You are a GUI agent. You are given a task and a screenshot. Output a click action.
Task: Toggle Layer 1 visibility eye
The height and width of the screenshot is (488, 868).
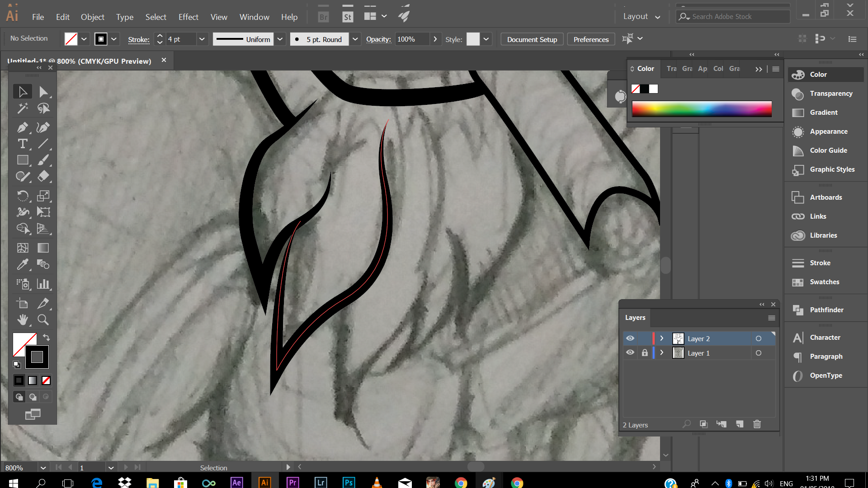pyautogui.click(x=630, y=353)
